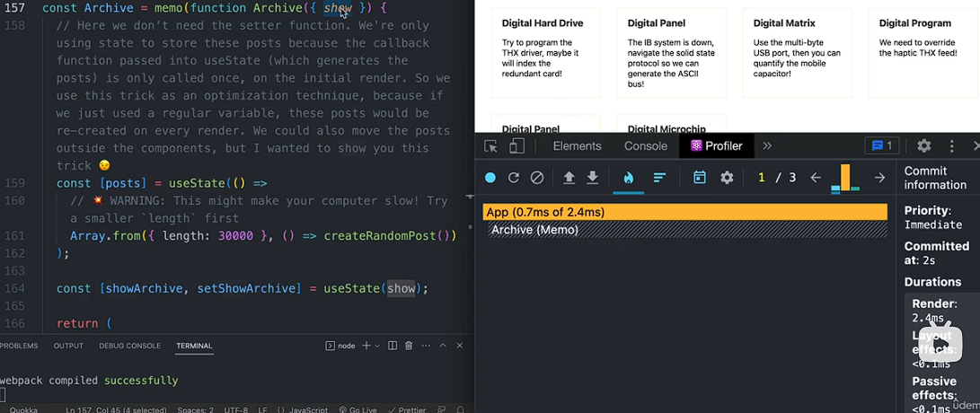Select the tall yellow commit bar
This screenshot has height=413, width=980.
pos(844,178)
